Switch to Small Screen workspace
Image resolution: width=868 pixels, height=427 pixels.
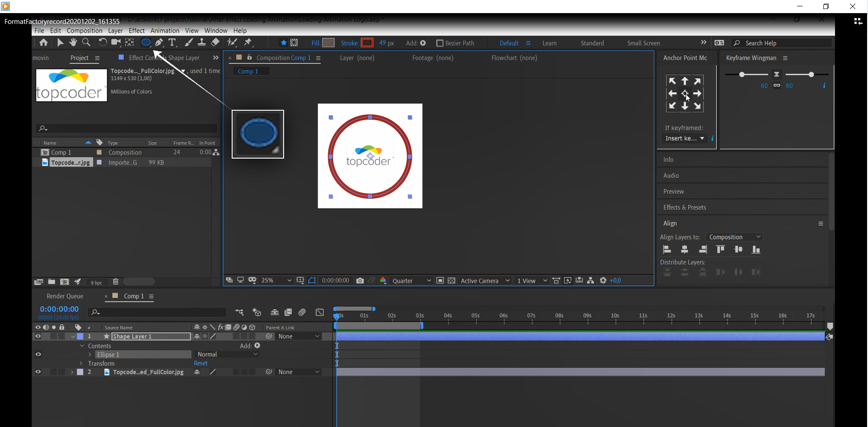(x=644, y=43)
